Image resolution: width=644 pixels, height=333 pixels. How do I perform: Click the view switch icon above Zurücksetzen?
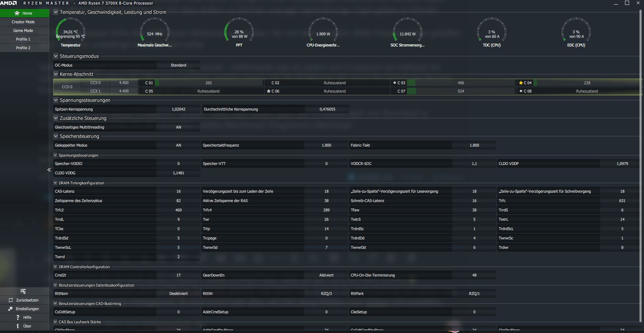point(23,291)
